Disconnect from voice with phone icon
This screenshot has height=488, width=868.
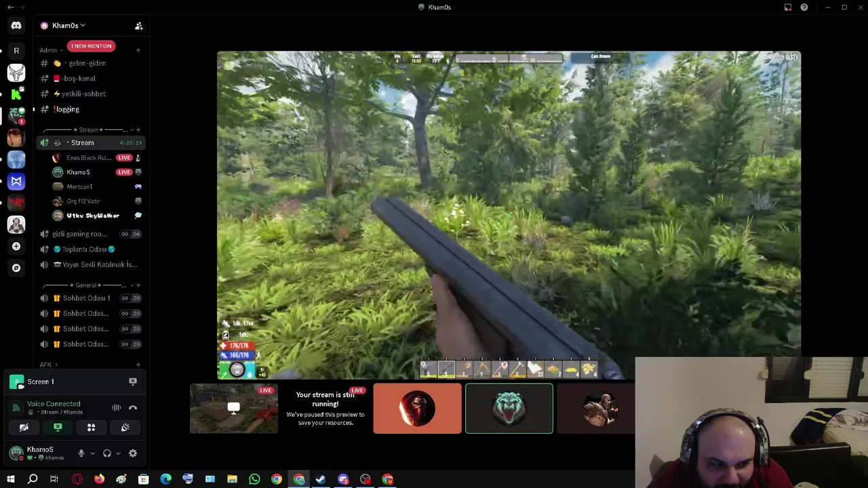(133, 407)
